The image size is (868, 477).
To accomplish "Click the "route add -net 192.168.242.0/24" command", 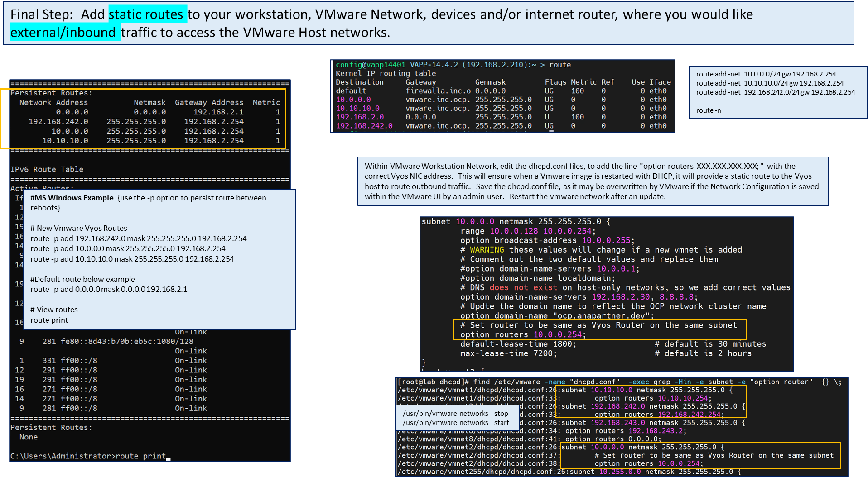I will [x=775, y=92].
